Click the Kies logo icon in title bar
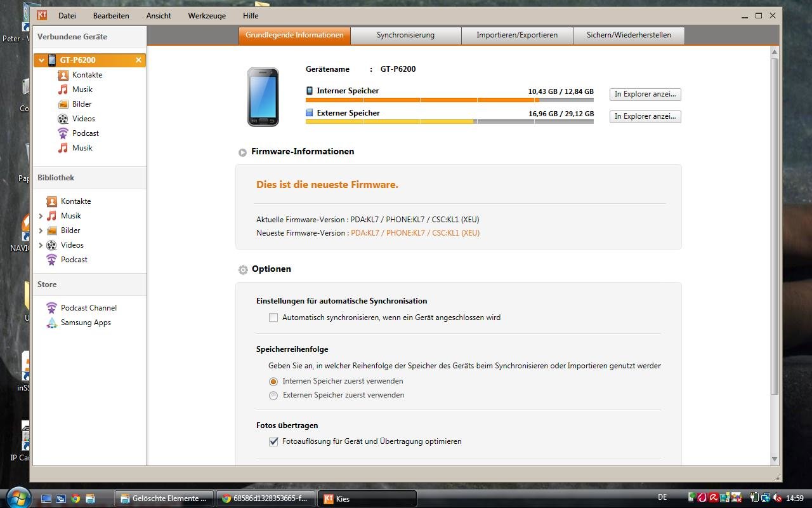The image size is (812, 508). click(42, 15)
